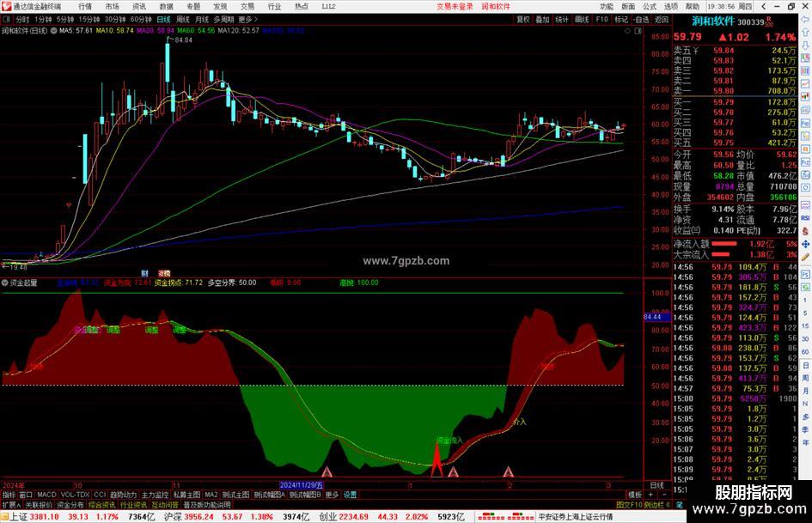Open the 帮助 menu
Viewport: 812px width, 523px height.
point(693,7)
